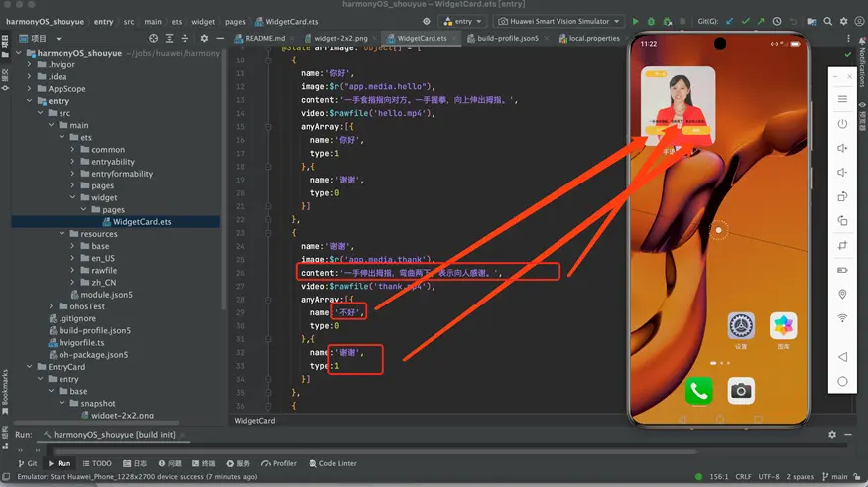Decrease emulator volume

842,173
